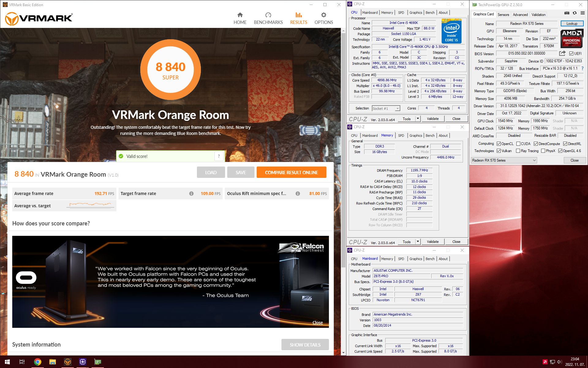
Task: Click the VRMark logo
Action: pyautogui.click(x=39, y=19)
